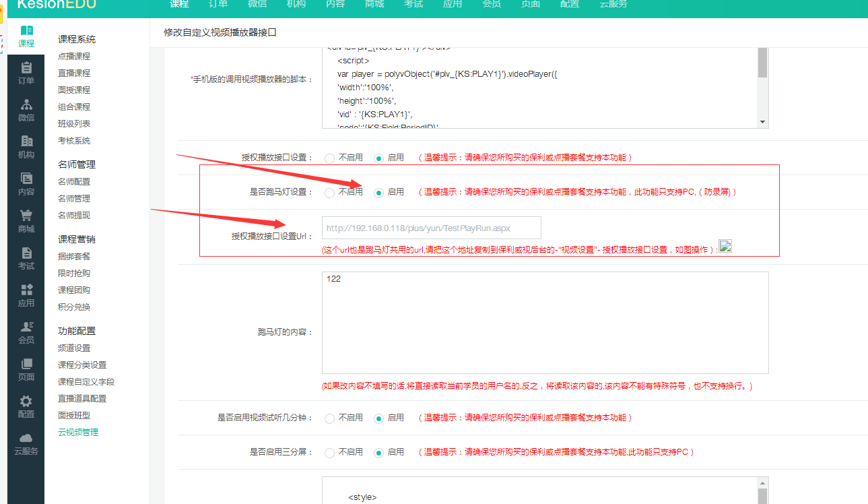
Task: Select 不启用 for 授权播放接口设置
Action: [x=329, y=158]
